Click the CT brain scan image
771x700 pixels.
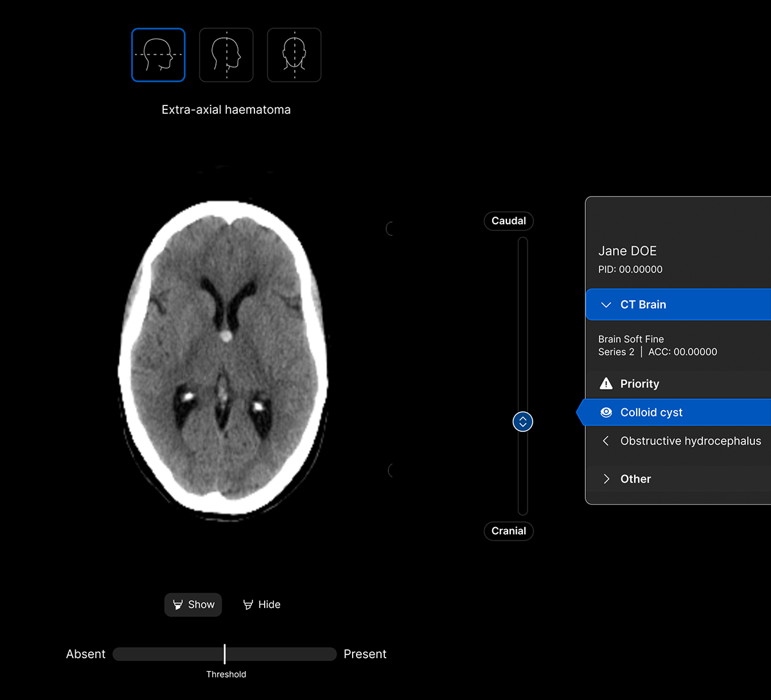click(x=225, y=357)
